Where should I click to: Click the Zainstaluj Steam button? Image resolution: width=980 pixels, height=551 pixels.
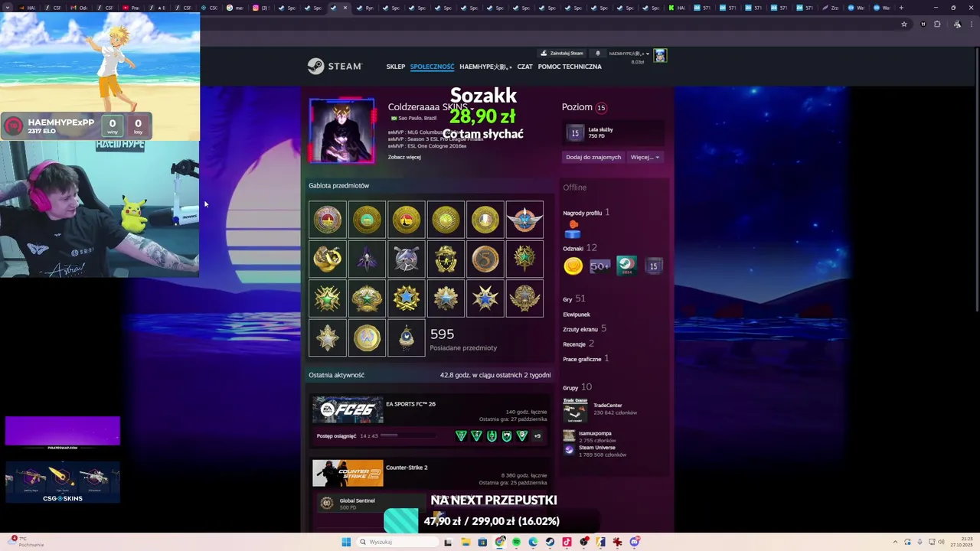point(563,54)
